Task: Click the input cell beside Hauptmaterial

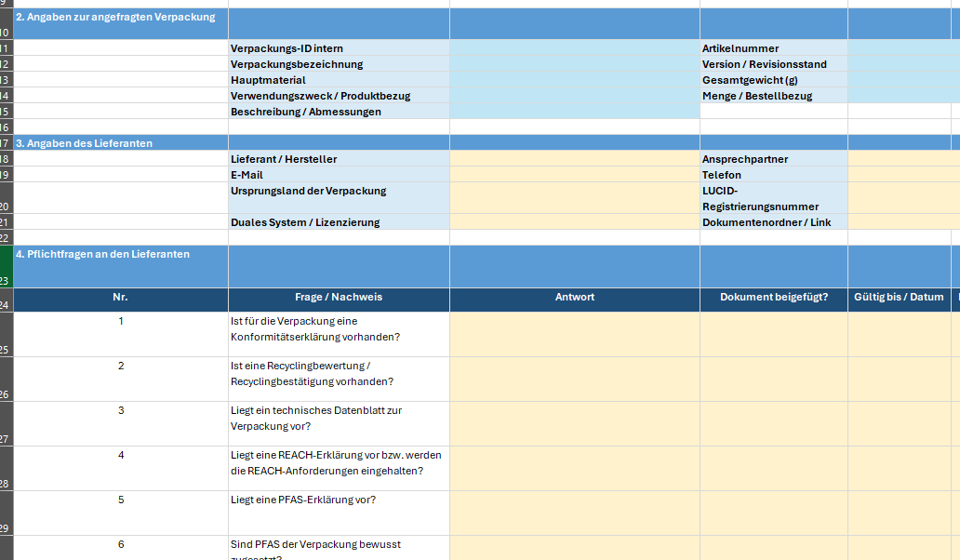Action: tap(575, 80)
